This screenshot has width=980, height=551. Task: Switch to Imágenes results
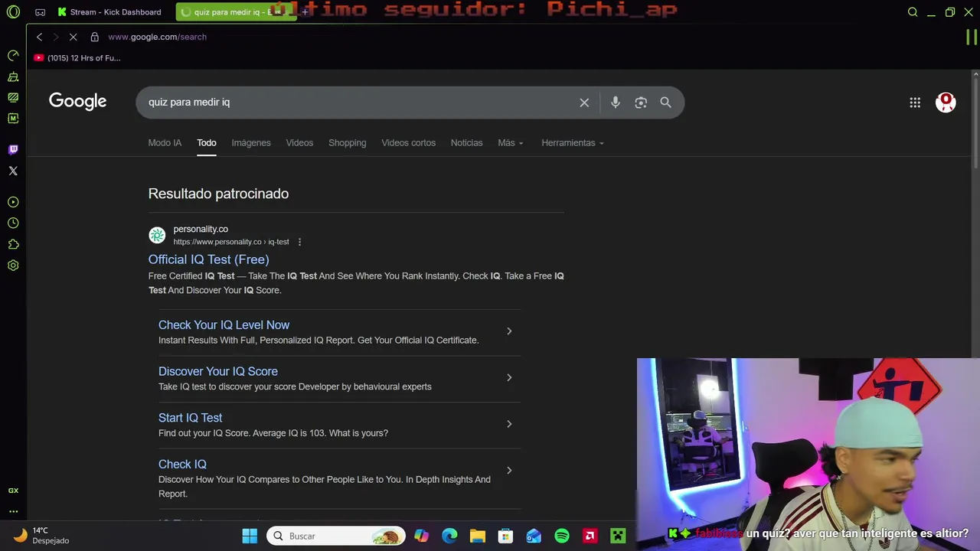(x=251, y=143)
